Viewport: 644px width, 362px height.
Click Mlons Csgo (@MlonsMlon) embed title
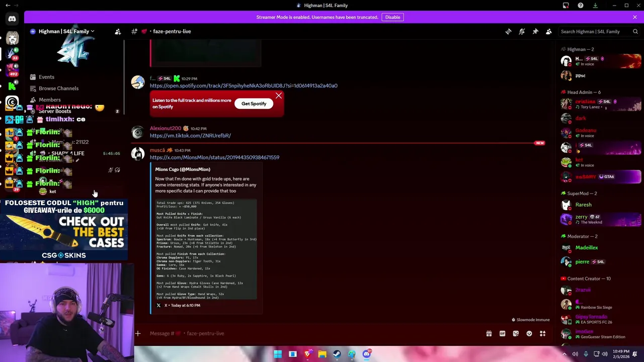tap(183, 169)
